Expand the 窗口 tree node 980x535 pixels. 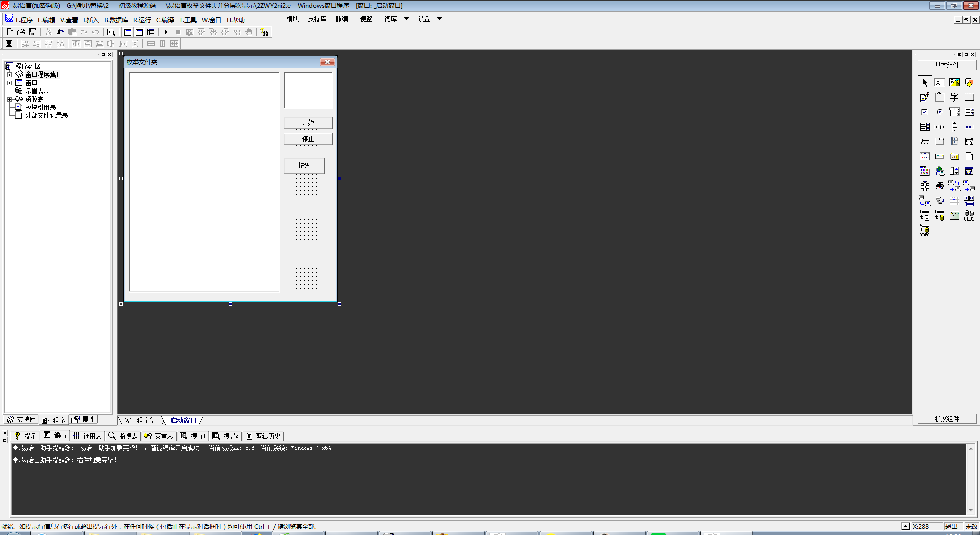click(x=9, y=83)
